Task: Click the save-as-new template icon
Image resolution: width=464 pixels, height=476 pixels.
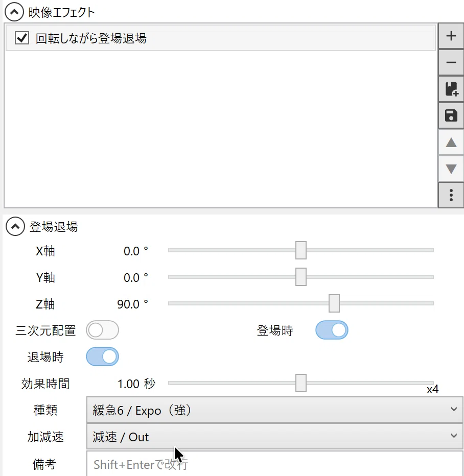Action: pos(451,89)
